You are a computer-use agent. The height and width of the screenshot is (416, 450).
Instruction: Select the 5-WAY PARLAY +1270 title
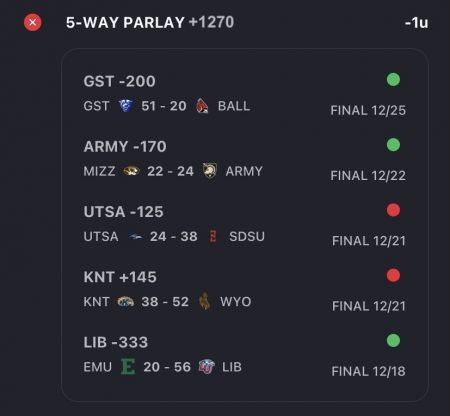[150, 23]
